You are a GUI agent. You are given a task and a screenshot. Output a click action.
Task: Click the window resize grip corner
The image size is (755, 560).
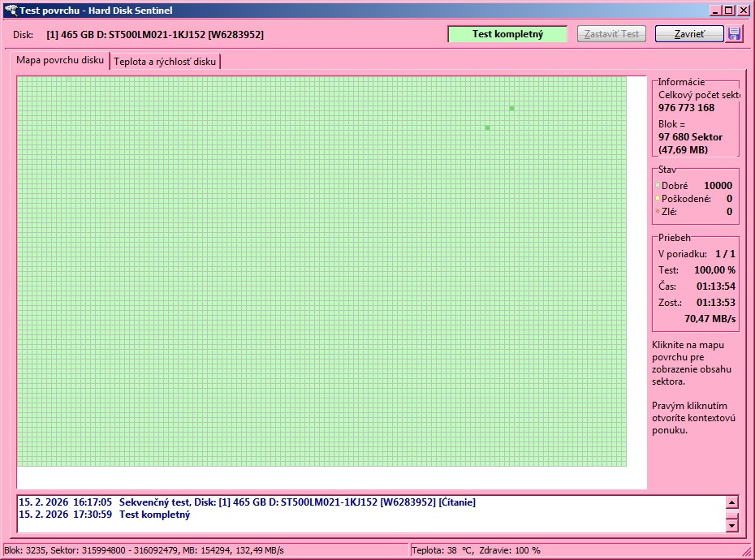[x=748, y=553]
